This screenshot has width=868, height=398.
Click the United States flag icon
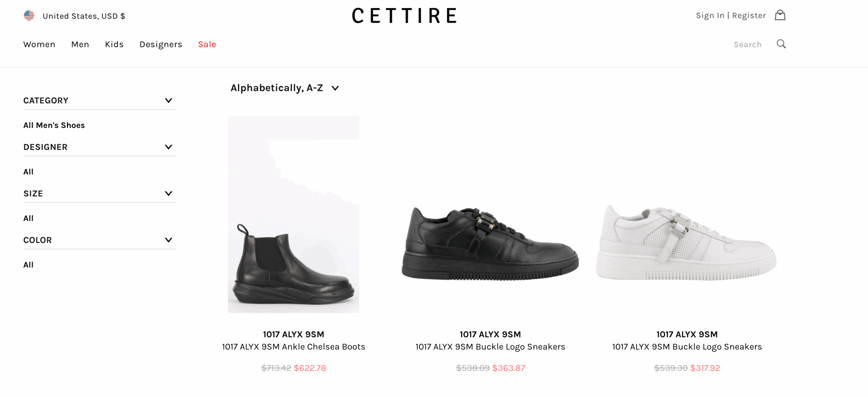pos(29,16)
